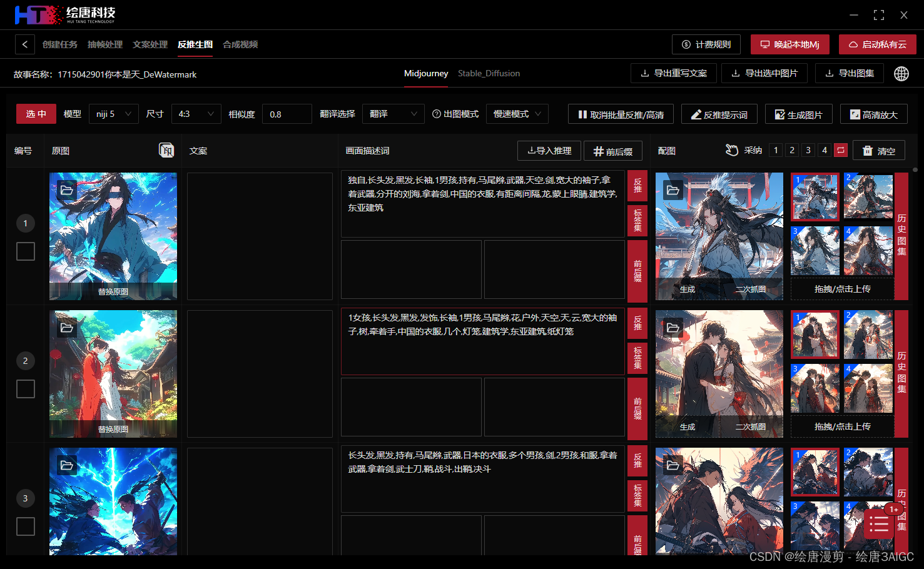Switch to 抽帧处理 tab
This screenshot has width=924, height=569.
[x=105, y=44]
